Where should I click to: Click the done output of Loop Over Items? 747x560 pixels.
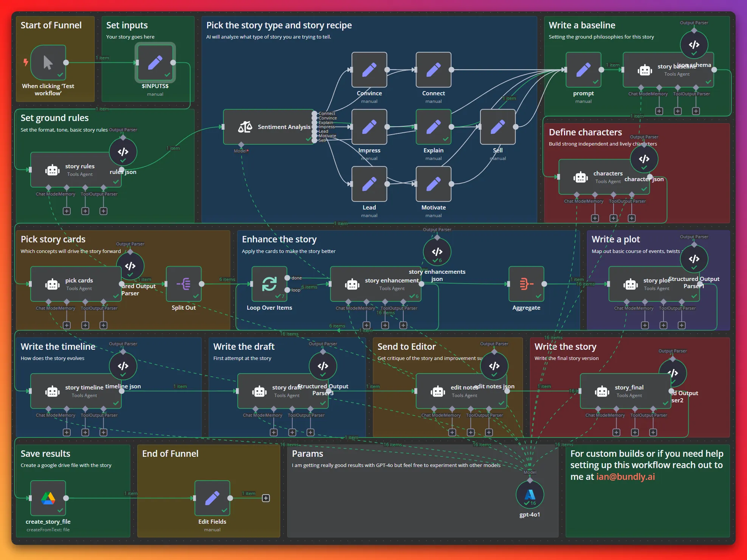pyautogui.click(x=287, y=278)
